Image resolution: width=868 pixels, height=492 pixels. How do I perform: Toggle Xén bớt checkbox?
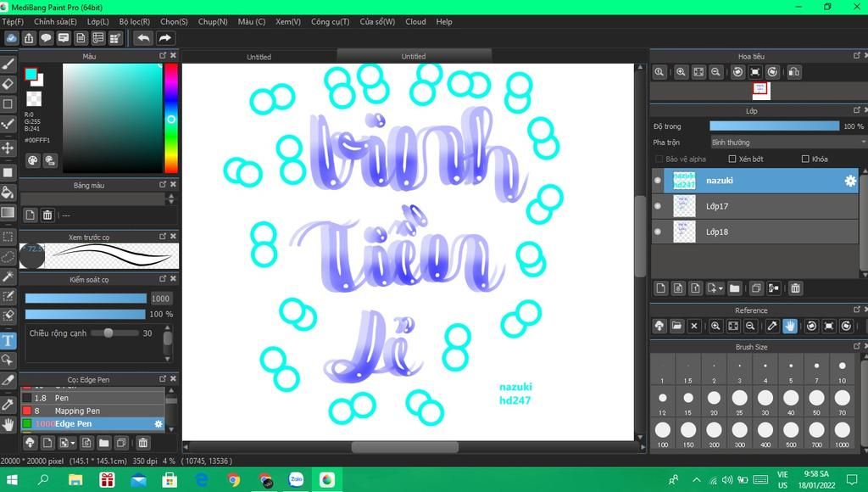click(732, 159)
